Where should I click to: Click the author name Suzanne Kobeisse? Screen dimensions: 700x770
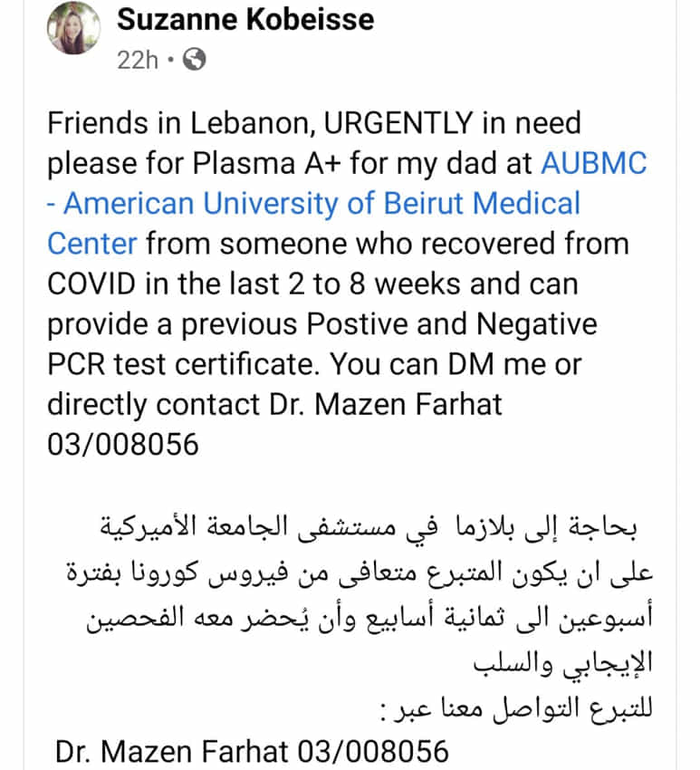click(245, 20)
